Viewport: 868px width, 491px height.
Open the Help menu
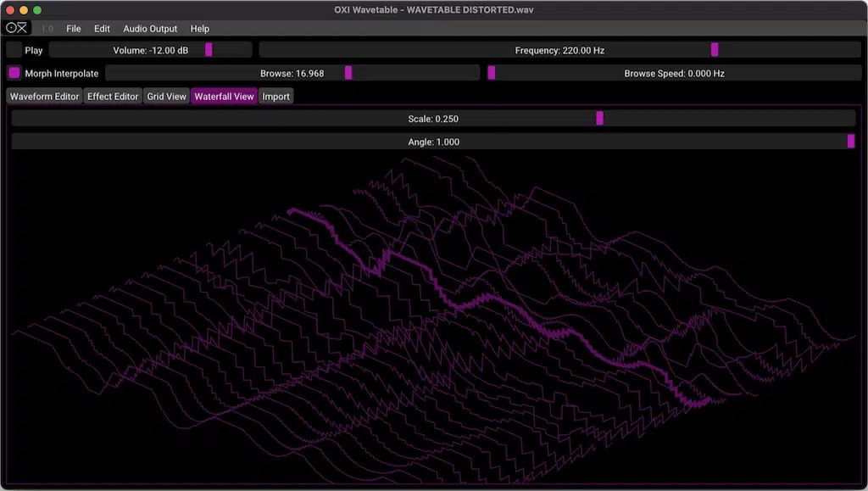click(200, 29)
